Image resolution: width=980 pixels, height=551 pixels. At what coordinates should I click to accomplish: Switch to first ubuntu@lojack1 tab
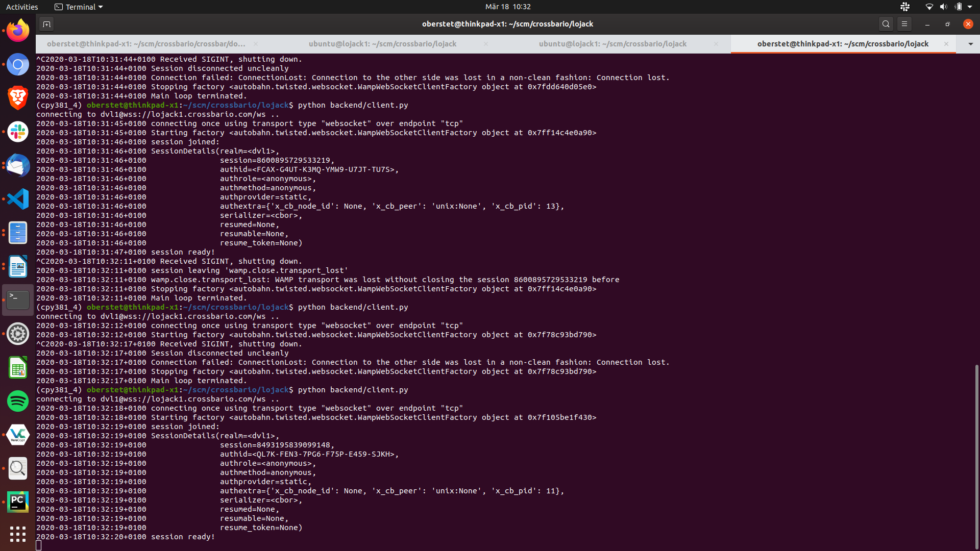point(382,44)
